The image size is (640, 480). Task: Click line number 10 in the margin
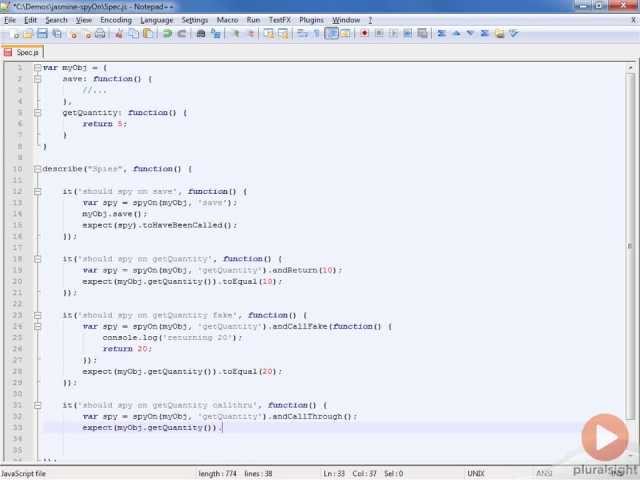18,169
